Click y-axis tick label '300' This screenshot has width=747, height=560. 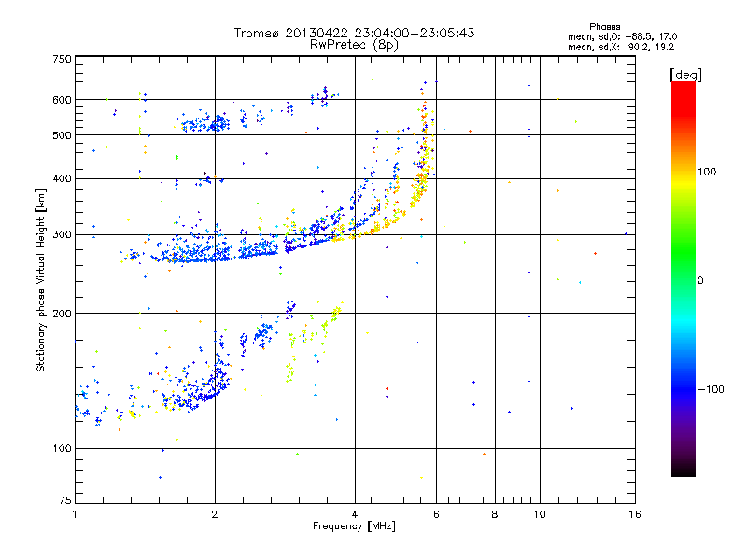click(62, 235)
